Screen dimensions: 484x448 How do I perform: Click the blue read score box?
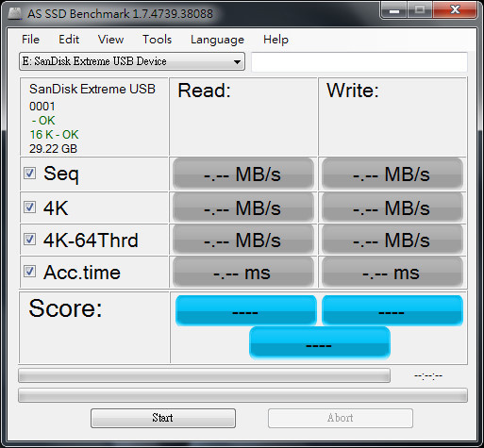[x=246, y=310]
